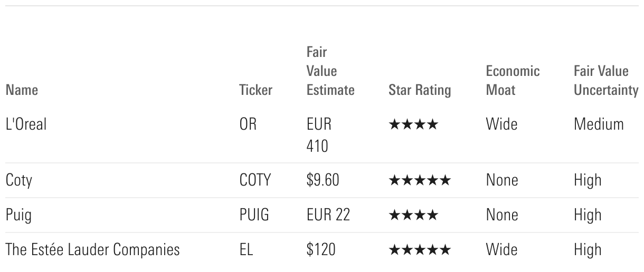Open the Coty company link
The image size is (644, 272).
(x=19, y=180)
